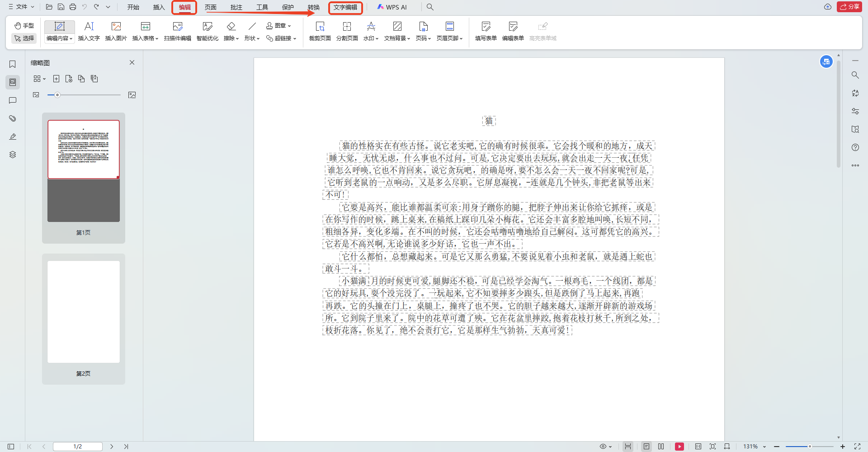Click the 插入图片 tool
Image resolution: width=868 pixels, height=452 pixels.
116,32
